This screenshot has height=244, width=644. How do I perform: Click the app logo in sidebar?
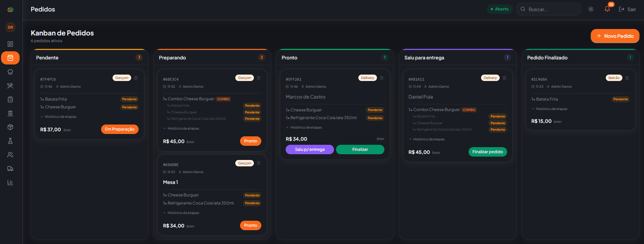click(x=10, y=10)
